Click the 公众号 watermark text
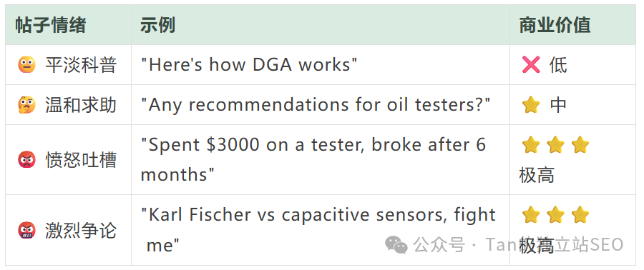Viewport: 644px width, 270px height. click(439, 245)
